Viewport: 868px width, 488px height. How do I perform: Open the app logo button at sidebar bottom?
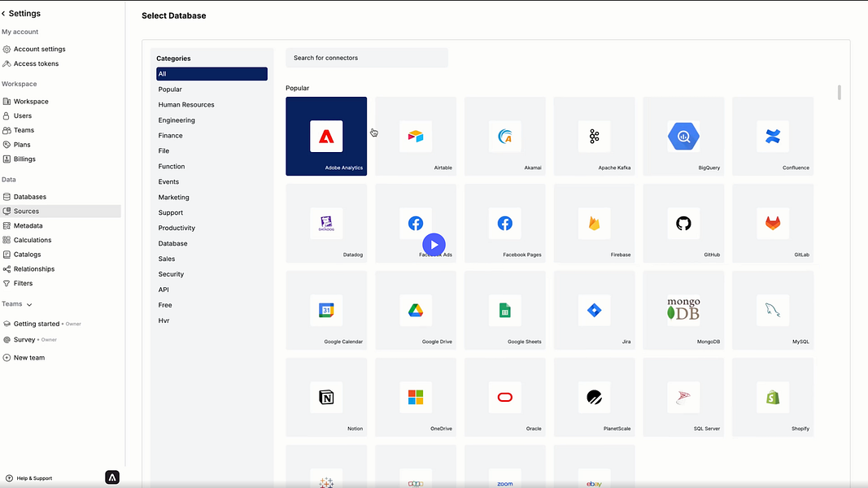pyautogui.click(x=112, y=477)
